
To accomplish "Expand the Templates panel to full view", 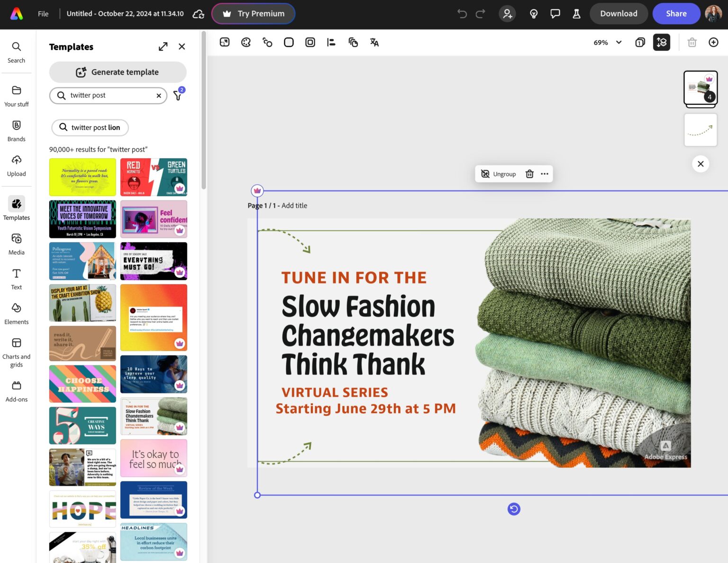I will pyautogui.click(x=163, y=46).
